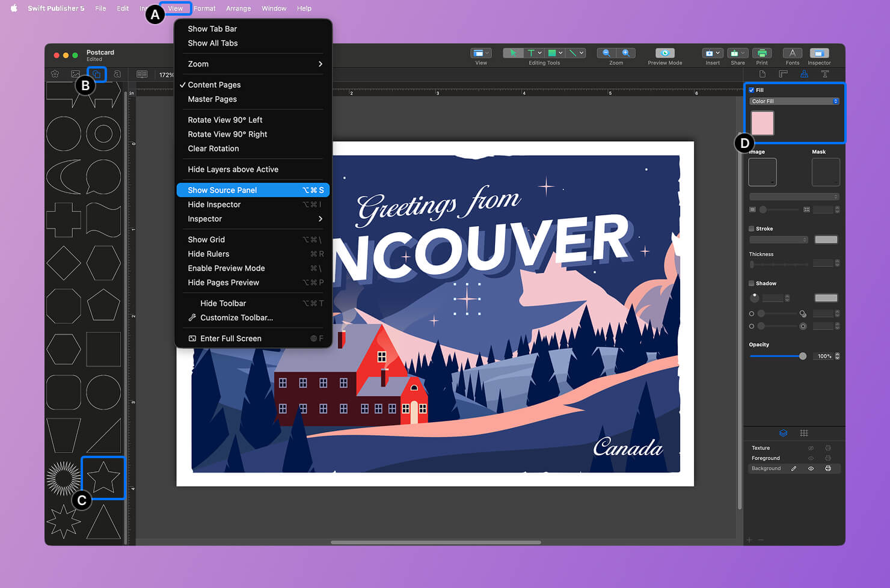Uncheck the Fill checkbox
This screenshot has width=890, height=588.
[751, 90]
